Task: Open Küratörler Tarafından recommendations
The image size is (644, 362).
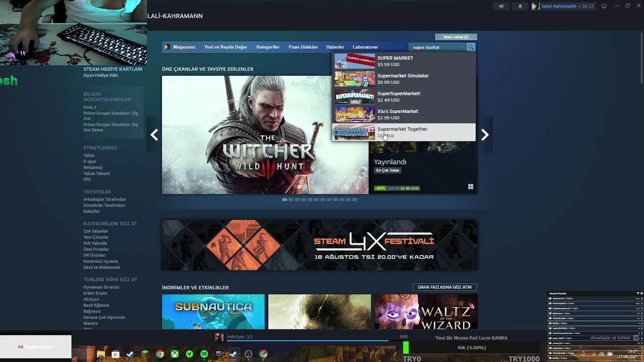Action: pos(104,206)
